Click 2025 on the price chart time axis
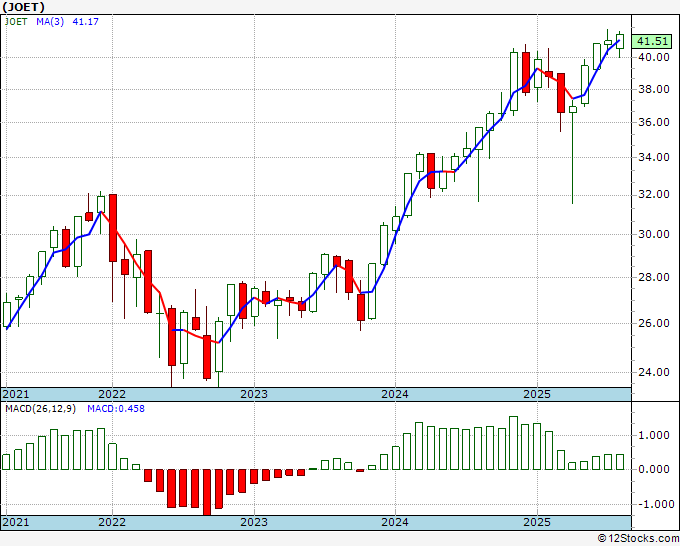The width and height of the screenshot is (680, 546). pyautogui.click(x=537, y=394)
